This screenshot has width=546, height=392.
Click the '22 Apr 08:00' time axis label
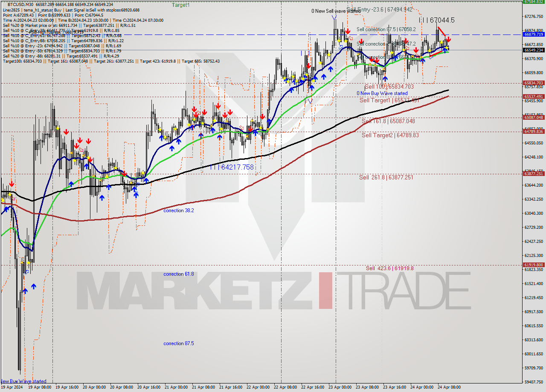[x=285, y=388]
